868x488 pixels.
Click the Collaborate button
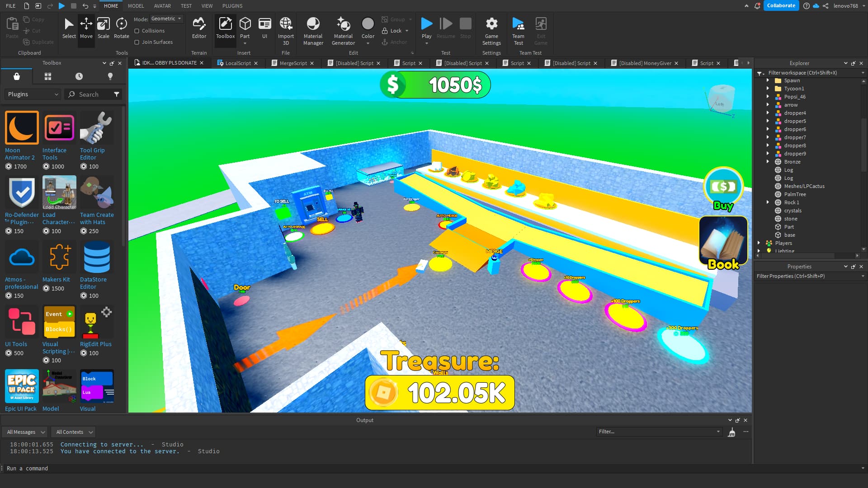[x=781, y=6]
